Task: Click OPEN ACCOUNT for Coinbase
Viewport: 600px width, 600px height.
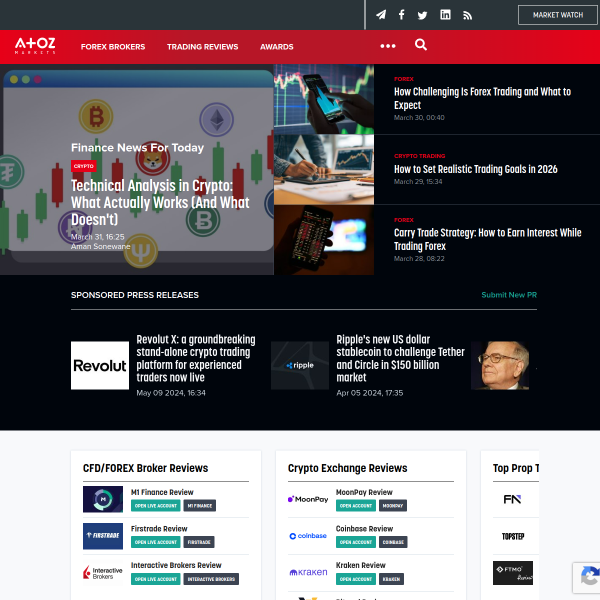Action: [x=356, y=542]
